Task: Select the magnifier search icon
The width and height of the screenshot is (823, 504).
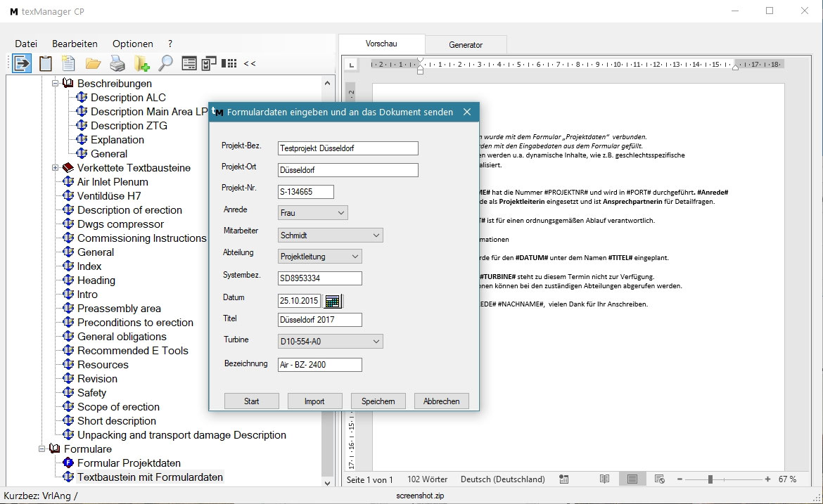Action: (164, 63)
